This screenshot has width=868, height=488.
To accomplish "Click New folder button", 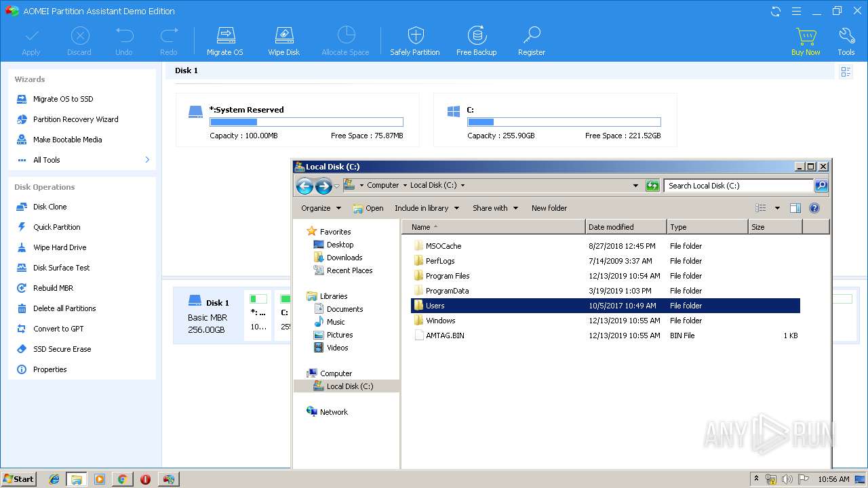I will pyautogui.click(x=549, y=208).
